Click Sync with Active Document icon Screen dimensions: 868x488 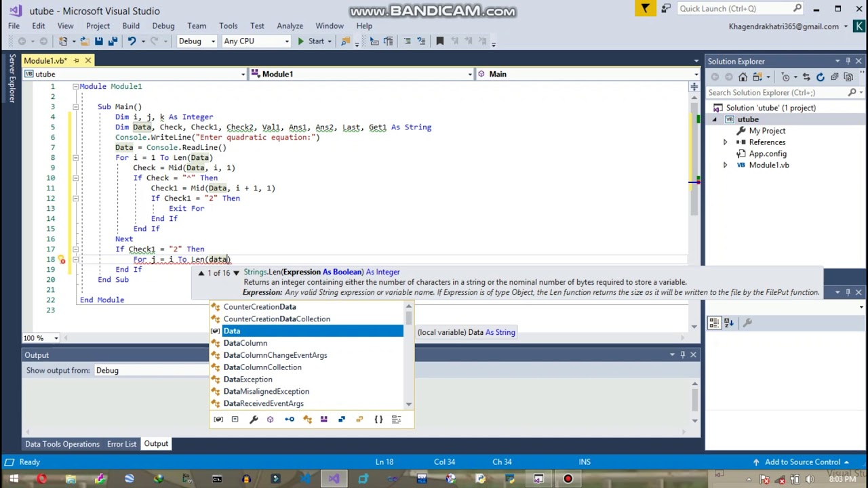[x=806, y=77]
